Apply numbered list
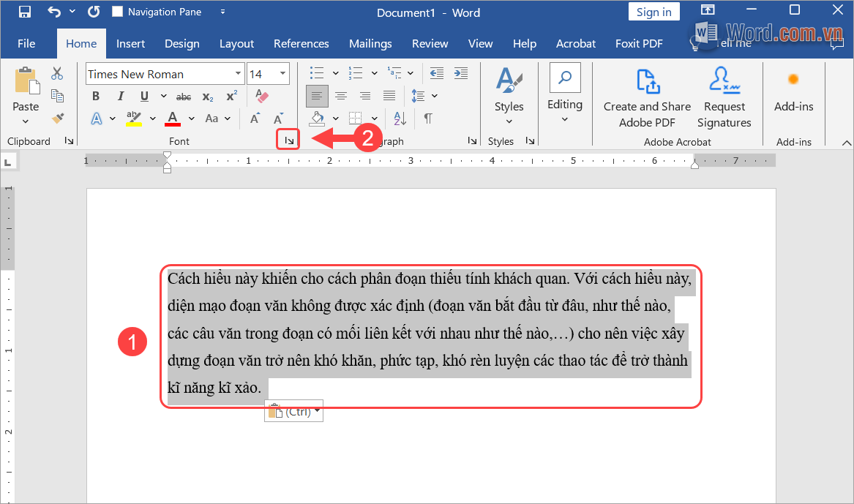The width and height of the screenshot is (854, 504). coord(356,73)
